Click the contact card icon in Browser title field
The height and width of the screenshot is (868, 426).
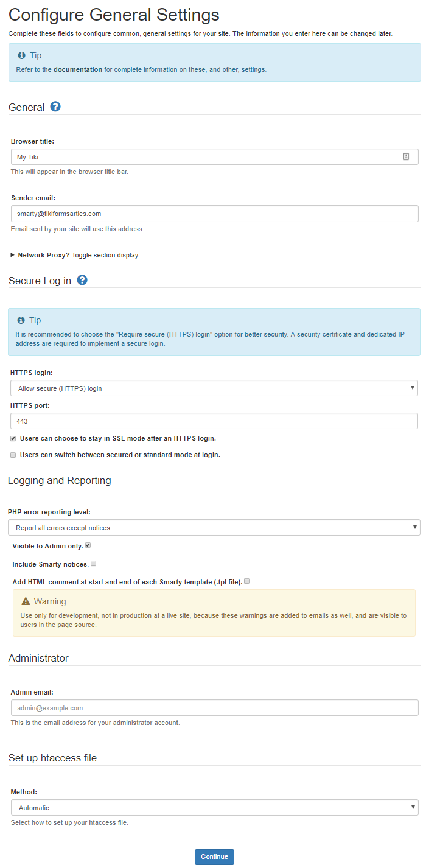point(406,156)
